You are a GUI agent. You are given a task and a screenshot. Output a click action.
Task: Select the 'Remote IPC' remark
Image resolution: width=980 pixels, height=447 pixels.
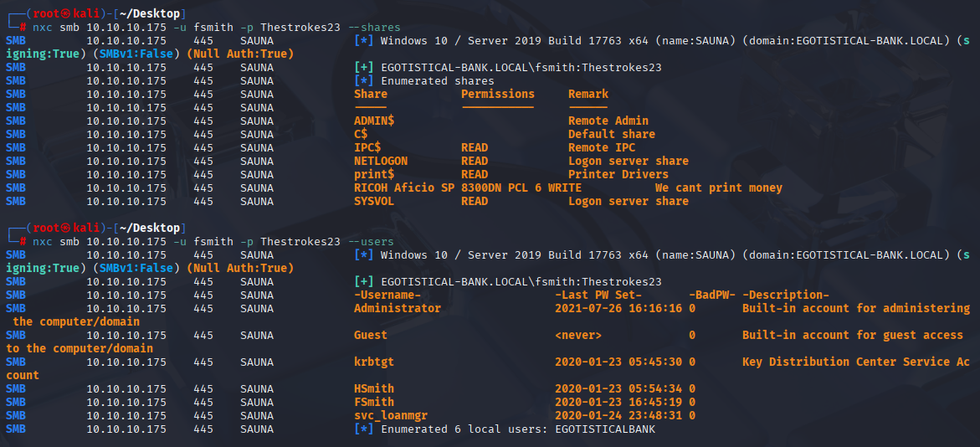601,147
